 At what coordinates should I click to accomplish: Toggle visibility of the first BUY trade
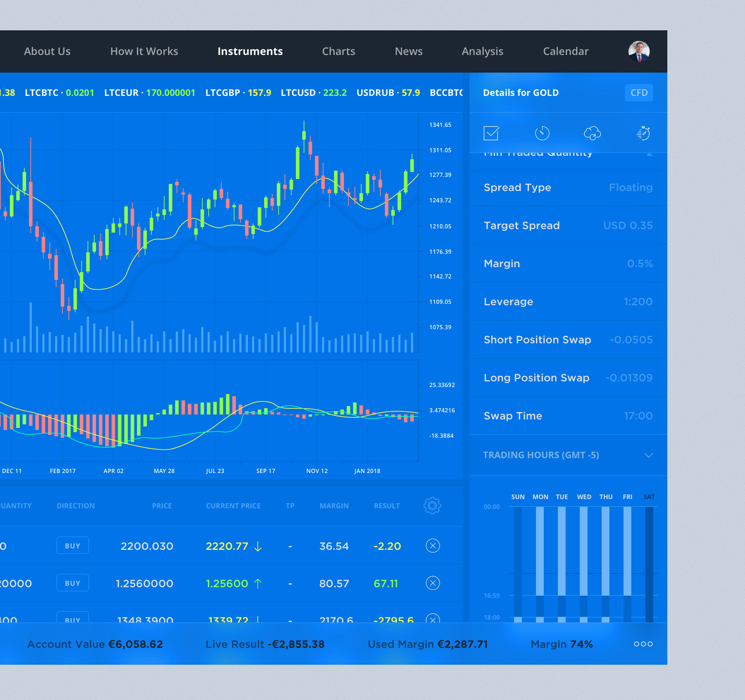(432, 545)
